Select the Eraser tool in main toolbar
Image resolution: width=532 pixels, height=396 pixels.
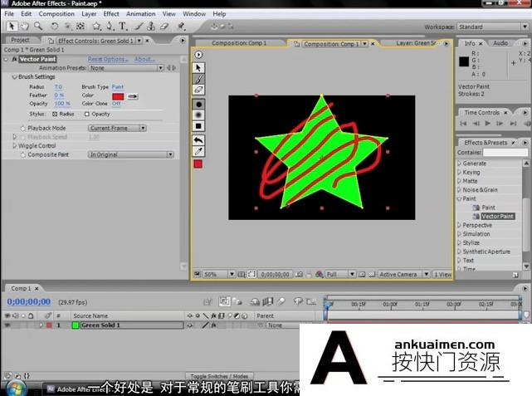click(x=164, y=26)
